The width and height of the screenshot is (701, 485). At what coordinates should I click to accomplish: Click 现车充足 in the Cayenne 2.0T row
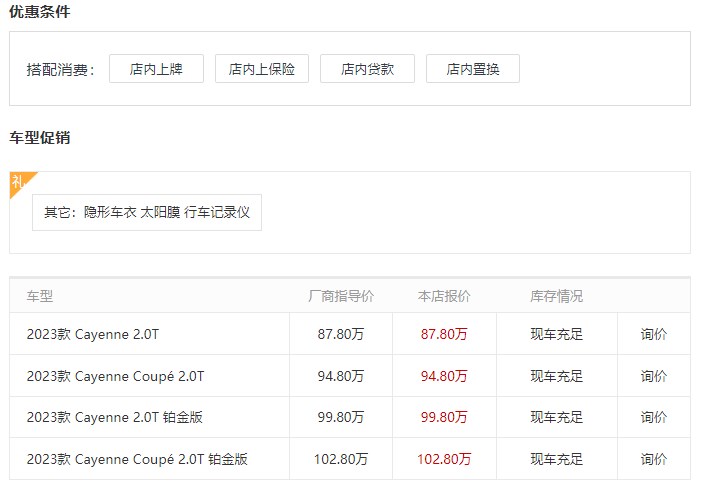[557, 334]
